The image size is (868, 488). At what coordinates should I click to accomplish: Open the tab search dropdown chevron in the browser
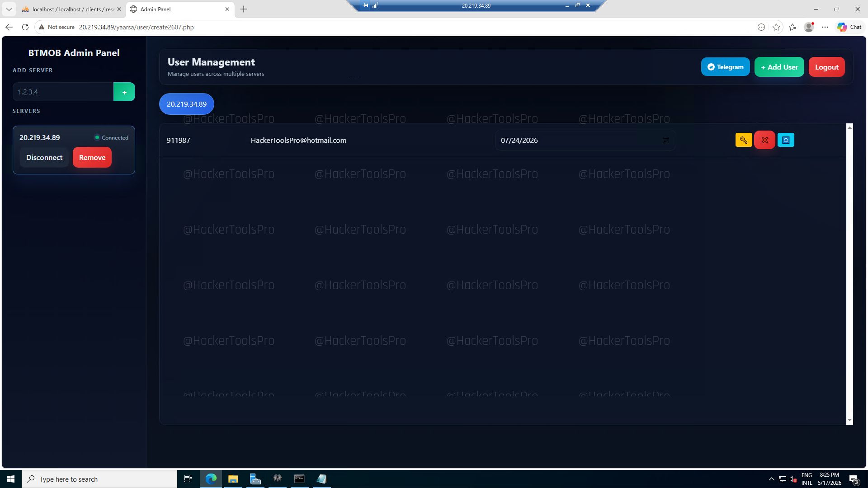pos(9,9)
